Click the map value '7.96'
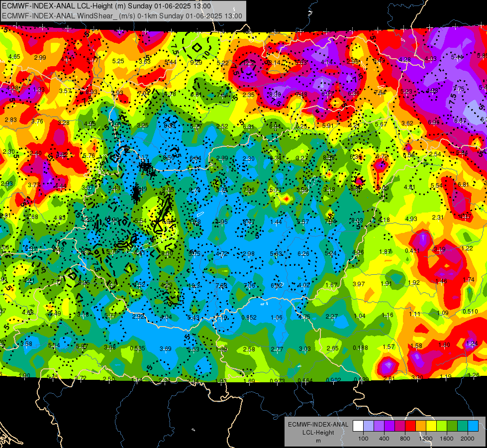 tap(249, 190)
